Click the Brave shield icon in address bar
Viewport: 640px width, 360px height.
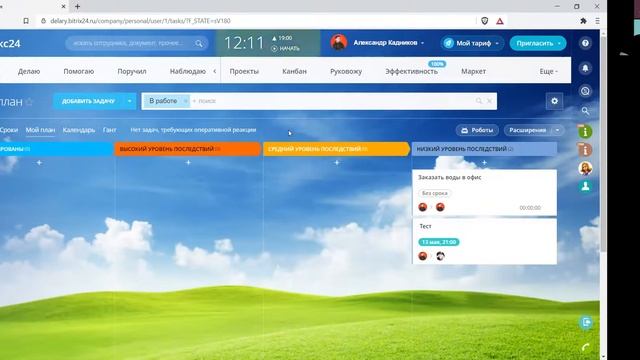coord(484,21)
